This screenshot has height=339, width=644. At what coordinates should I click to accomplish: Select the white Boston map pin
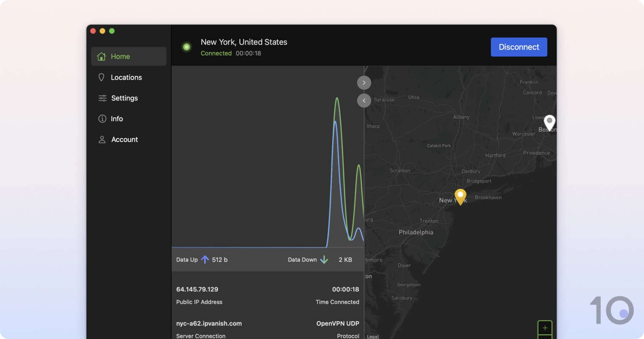[x=550, y=122]
